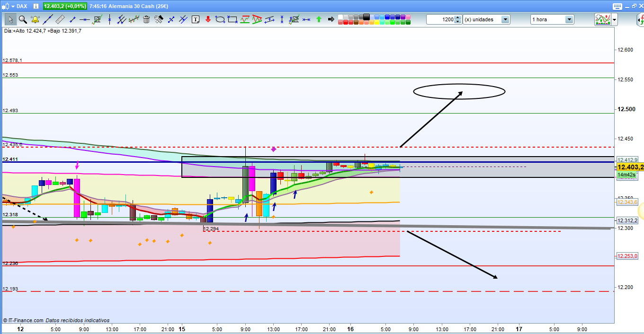This screenshot has width=644, height=334.
Task: Choose the ellipse drawing tool
Action: click(x=220, y=19)
